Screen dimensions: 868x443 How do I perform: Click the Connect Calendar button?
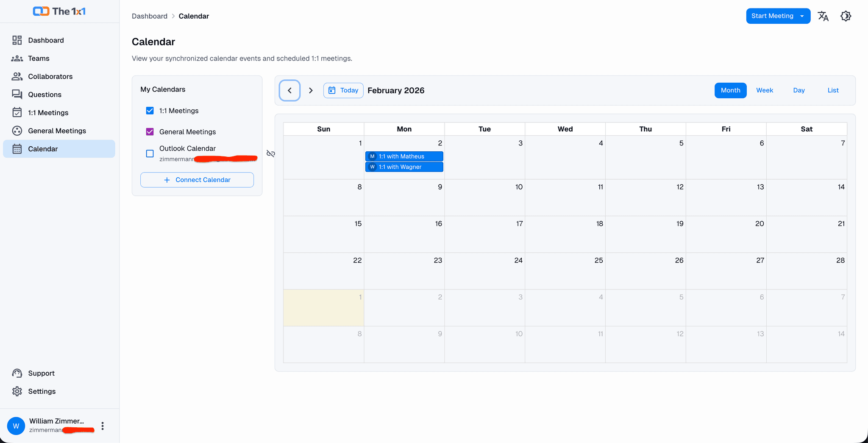pos(197,180)
